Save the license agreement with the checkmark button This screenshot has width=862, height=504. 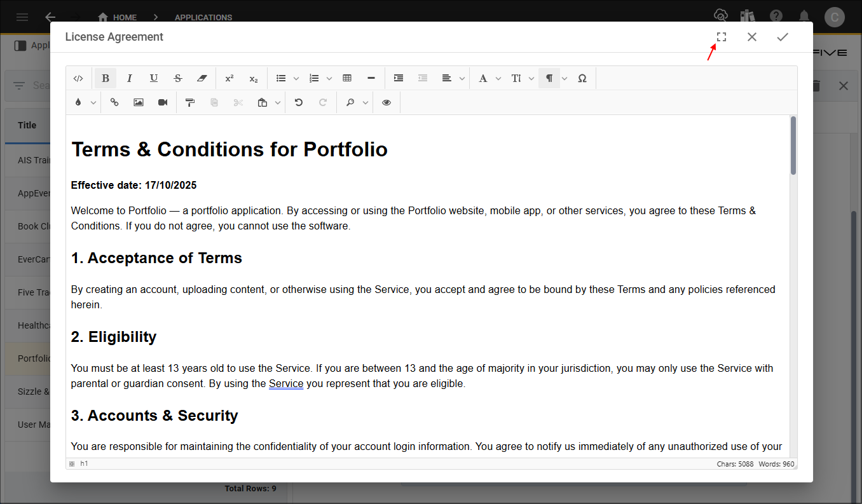(783, 37)
